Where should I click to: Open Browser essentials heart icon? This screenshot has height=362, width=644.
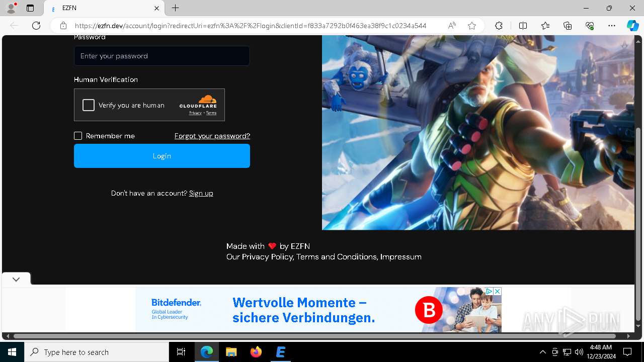coord(590,26)
